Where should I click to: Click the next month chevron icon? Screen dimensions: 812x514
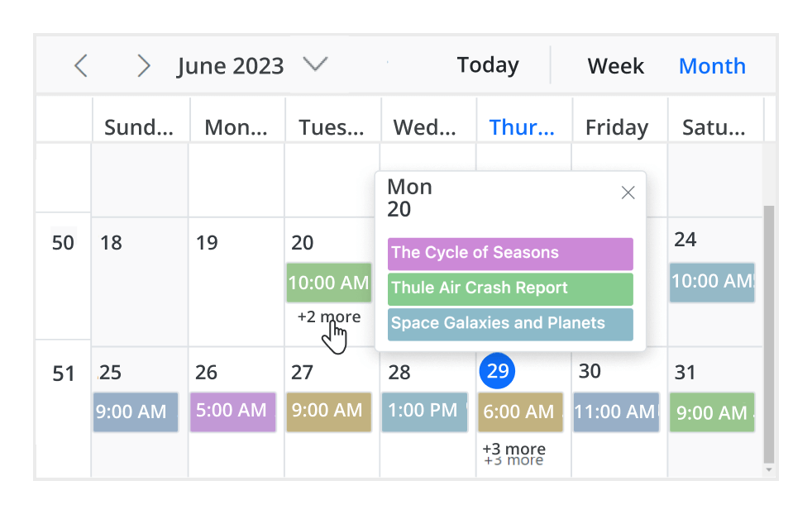[143, 65]
